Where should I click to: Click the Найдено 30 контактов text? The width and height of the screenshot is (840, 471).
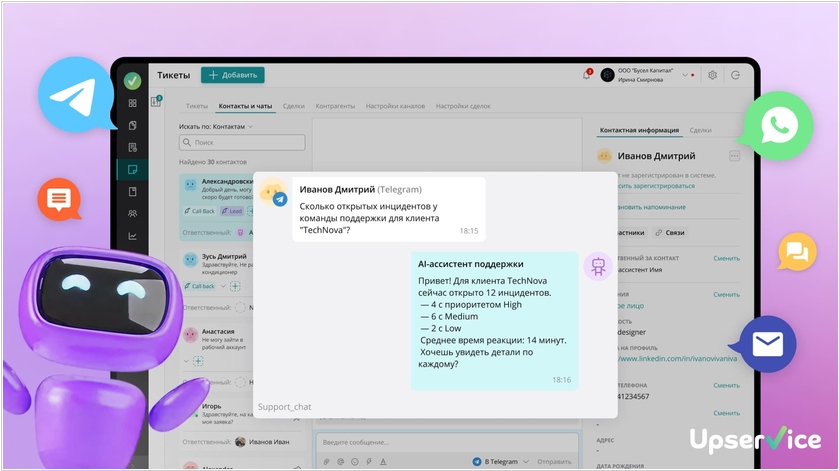coord(213,162)
